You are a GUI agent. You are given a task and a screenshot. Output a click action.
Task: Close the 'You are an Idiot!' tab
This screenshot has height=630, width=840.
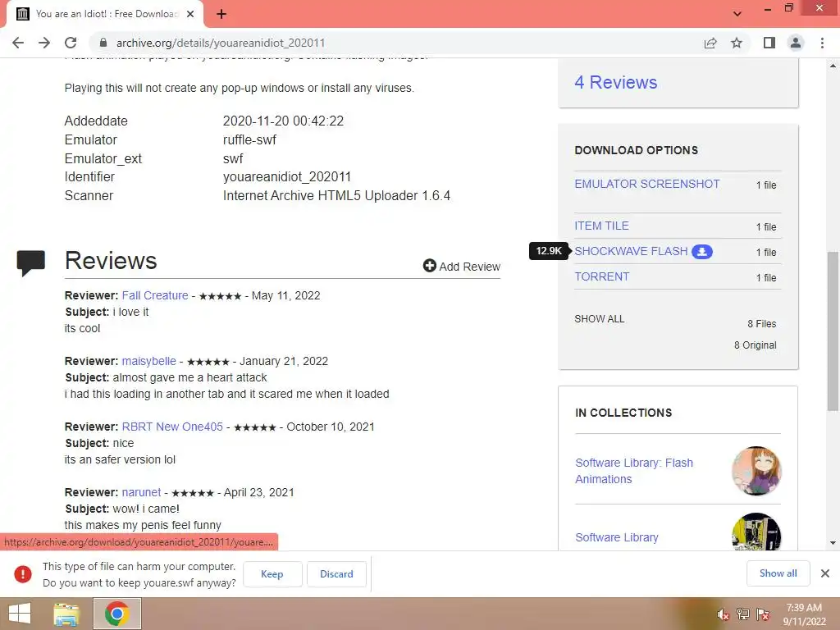[190, 14]
